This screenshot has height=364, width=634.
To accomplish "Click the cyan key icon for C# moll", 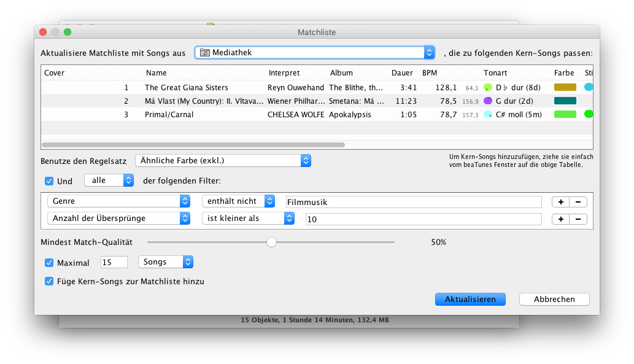I will click(488, 114).
